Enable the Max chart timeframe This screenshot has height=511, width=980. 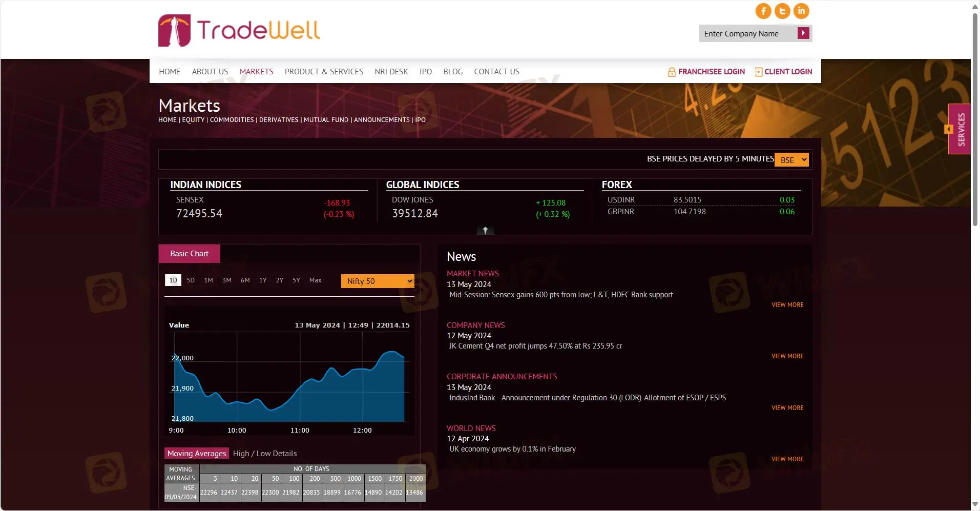[x=315, y=280]
